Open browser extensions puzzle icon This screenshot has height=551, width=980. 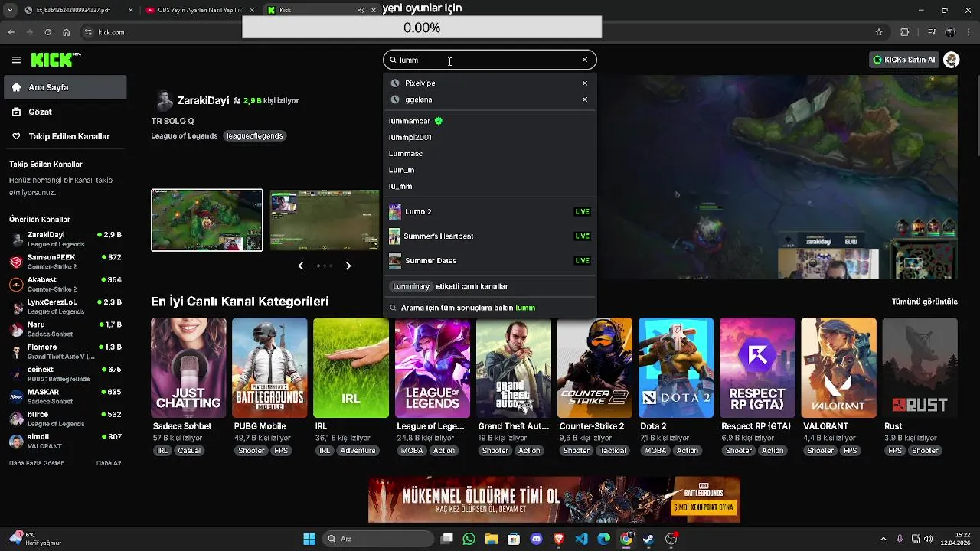coord(905,32)
